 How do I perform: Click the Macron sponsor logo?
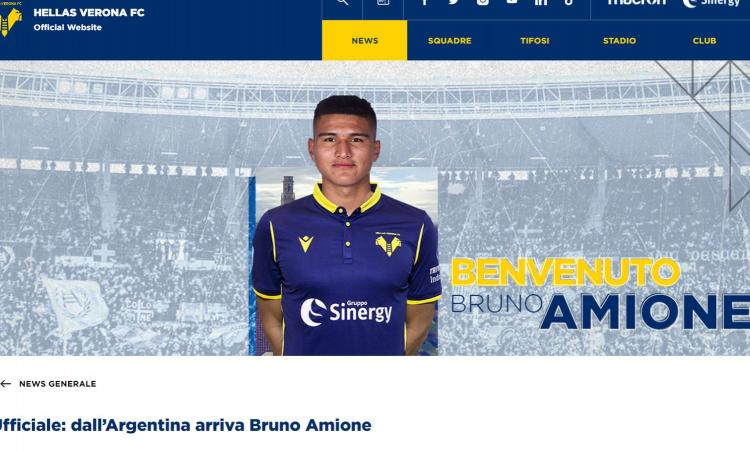636,2
